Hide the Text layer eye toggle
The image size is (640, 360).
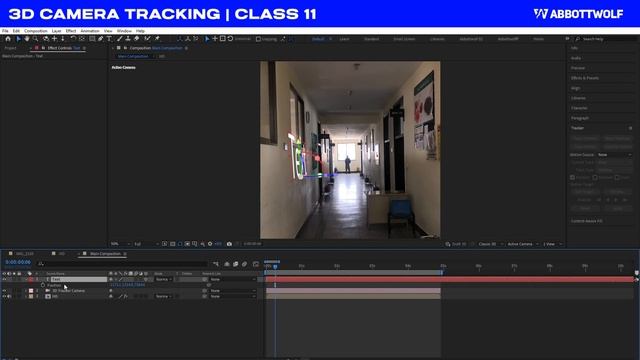(4, 280)
